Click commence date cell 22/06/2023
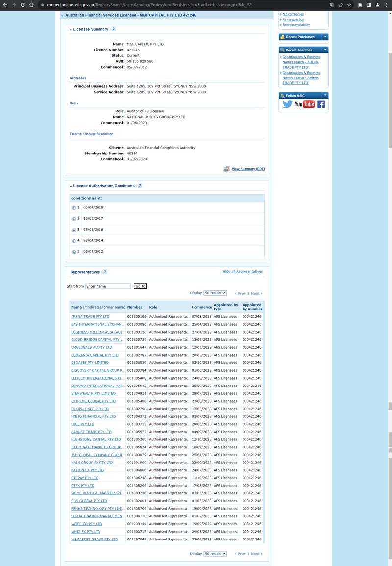The width and height of the screenshot is (392, 566). [201, 540]
